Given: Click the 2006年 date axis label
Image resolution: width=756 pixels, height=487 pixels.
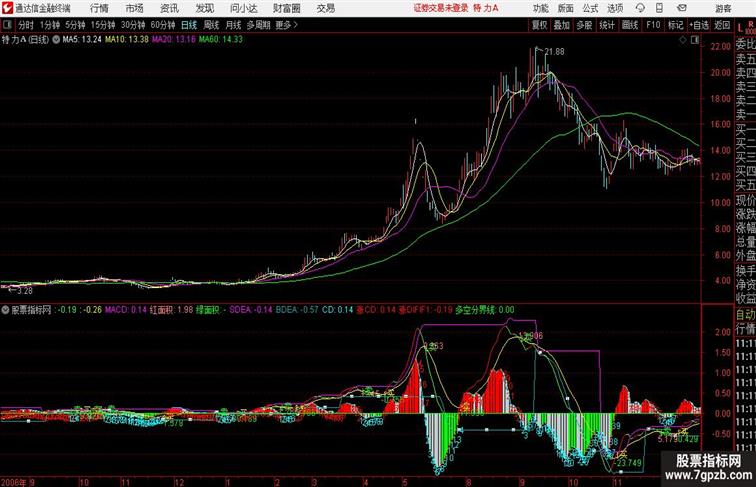Looking at the screenshot, I should [x=14, y=482].
